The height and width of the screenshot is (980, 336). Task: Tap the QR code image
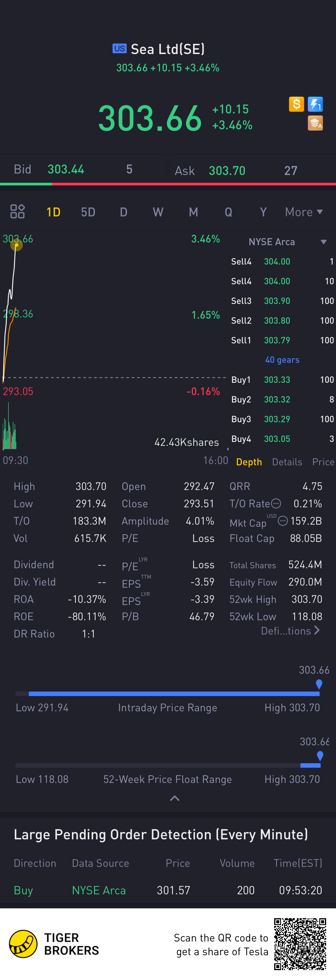click(300, 944)
